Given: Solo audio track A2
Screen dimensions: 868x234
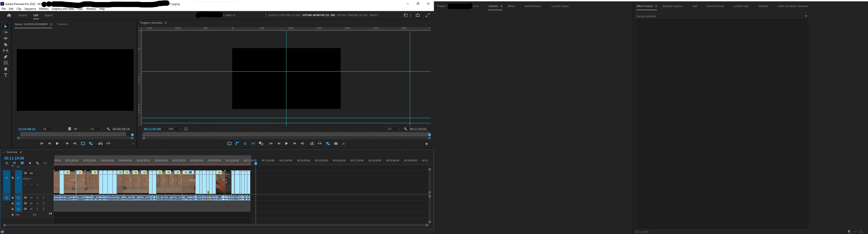Looking at the screenshot, I should (x=37, y=203).
